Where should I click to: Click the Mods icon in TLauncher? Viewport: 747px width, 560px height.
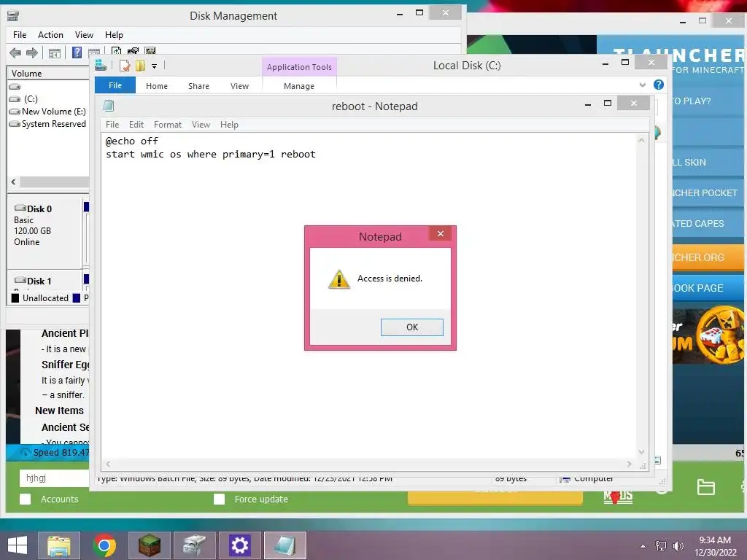[618, 496]
